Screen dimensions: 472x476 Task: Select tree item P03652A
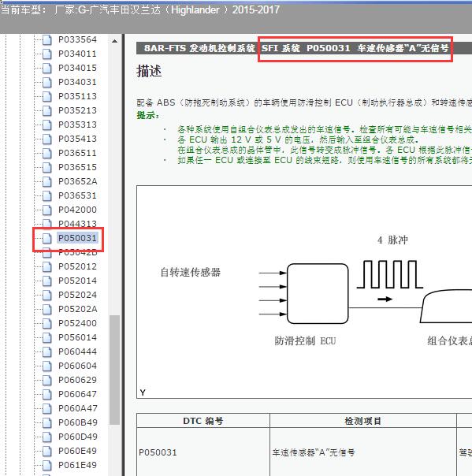coord(77,181)
